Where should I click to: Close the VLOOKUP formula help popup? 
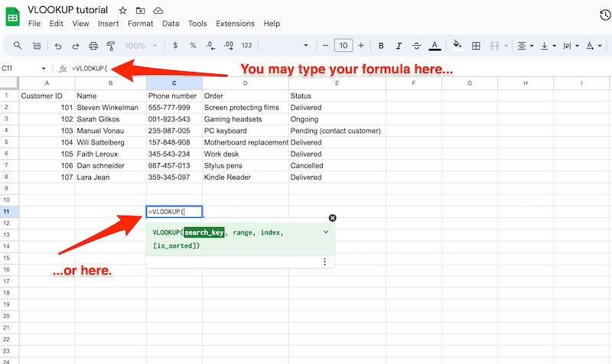tap(332, 218)
